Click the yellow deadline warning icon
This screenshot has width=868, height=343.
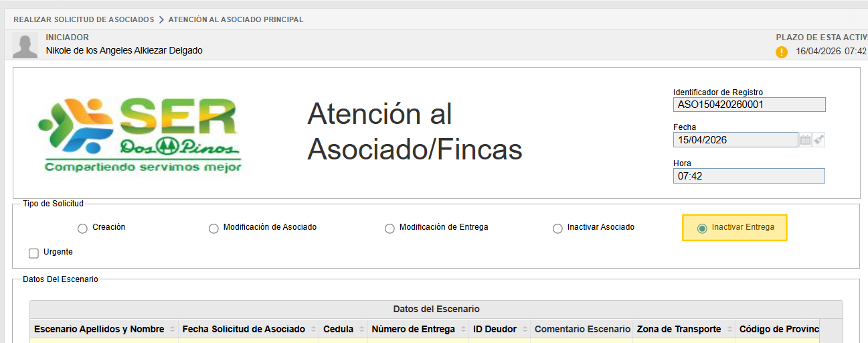pyautogui.click(x=782, y=52)
